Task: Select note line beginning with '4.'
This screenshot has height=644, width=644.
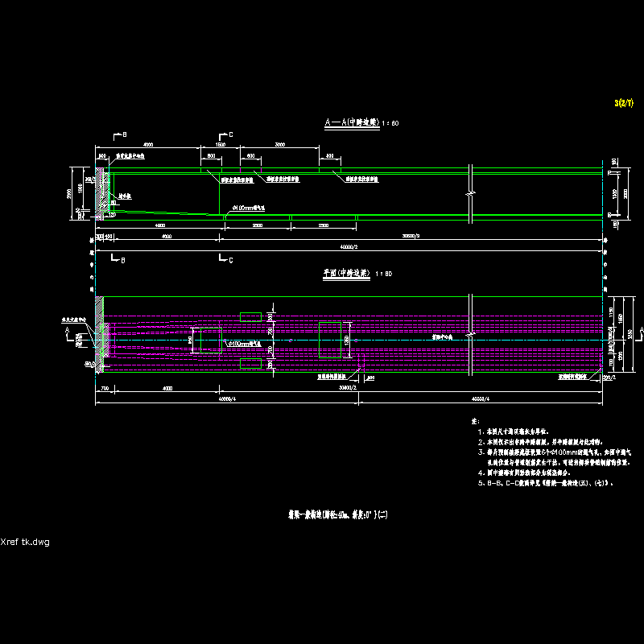Action: [x=524, y=473]
